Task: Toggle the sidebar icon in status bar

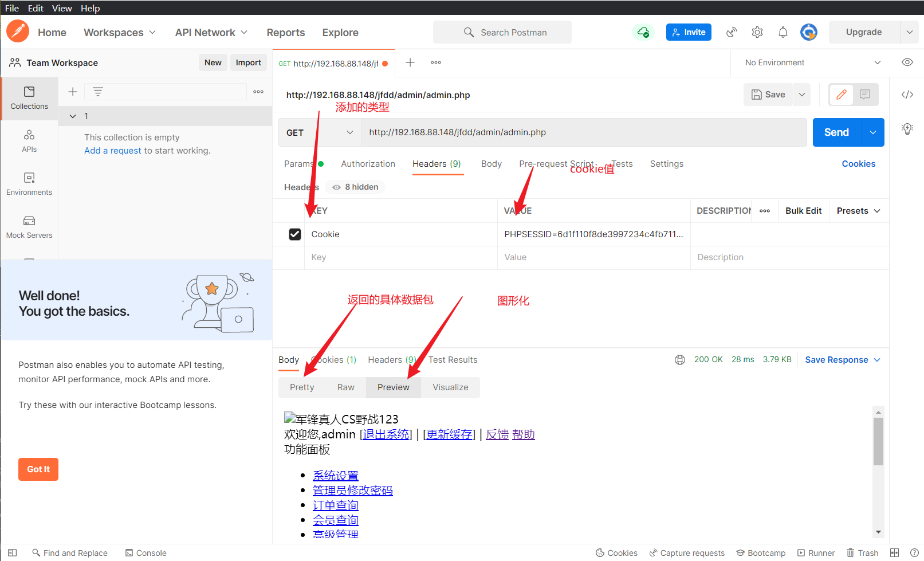Action: click(x=12, y=553)
